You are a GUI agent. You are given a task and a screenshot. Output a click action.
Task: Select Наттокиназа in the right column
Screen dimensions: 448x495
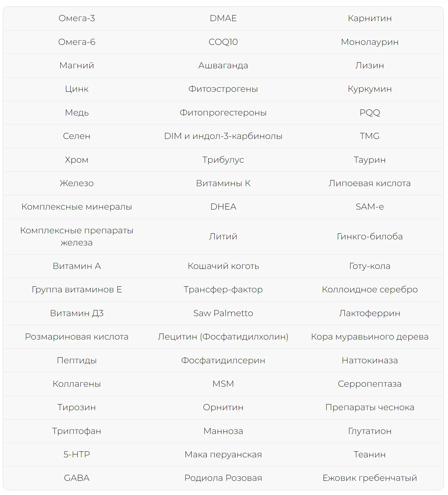point(370,360)
